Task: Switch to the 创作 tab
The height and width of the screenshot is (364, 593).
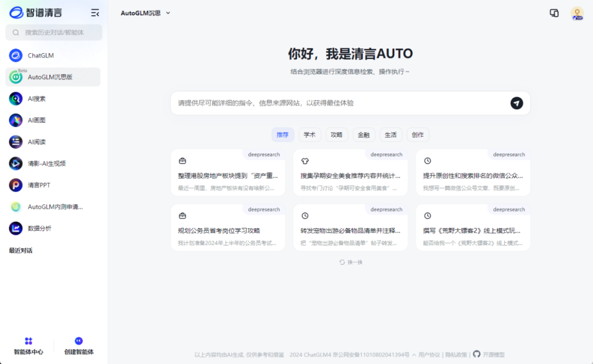Action: [x=417, y=135]
